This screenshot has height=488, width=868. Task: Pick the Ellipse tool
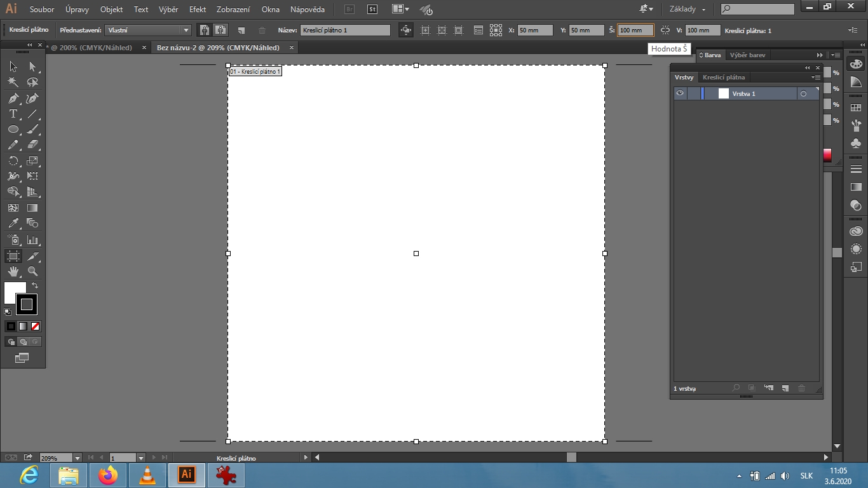tap(13, 130)
